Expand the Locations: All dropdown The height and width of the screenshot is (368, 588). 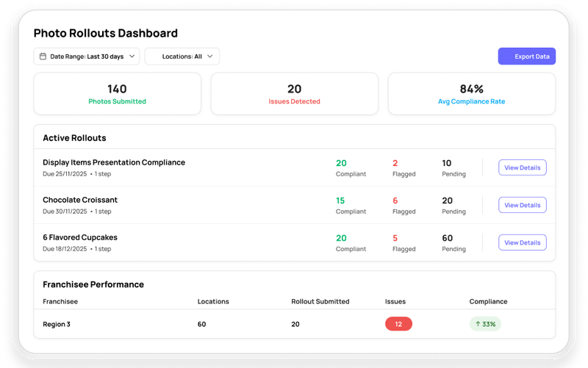182,57
